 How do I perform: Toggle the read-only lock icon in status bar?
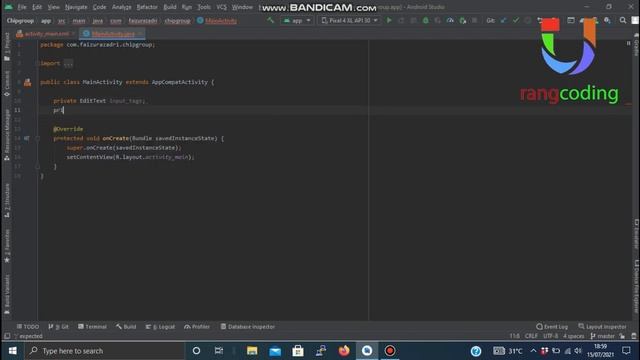coord(622,336)
